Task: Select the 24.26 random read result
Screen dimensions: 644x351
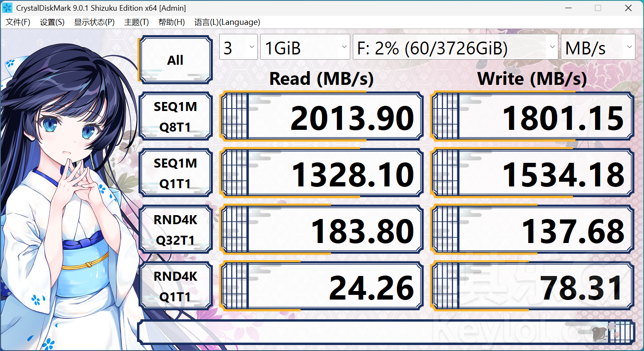Action: (x=322, y=286)
